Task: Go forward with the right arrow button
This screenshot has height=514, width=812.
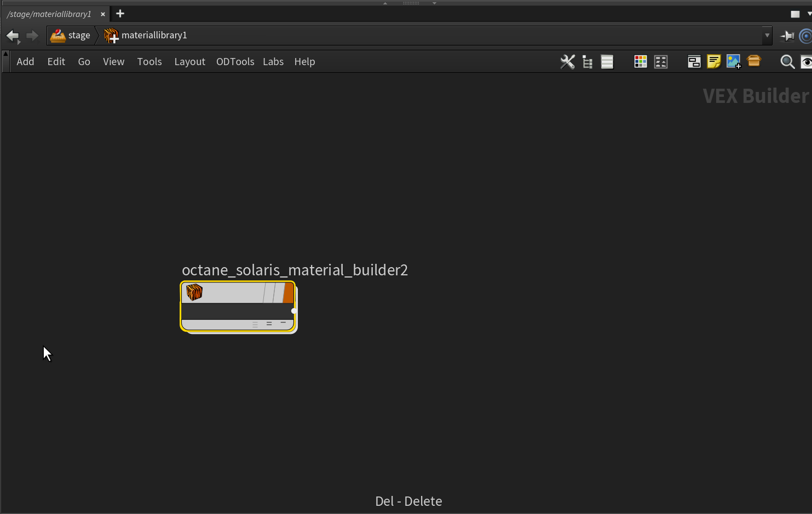Action: click(32, 36)
